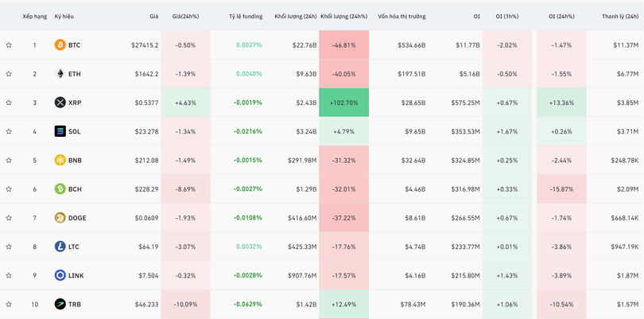This screenshot has width=644, height=319.
Task: Toggle the favorite star for XRP
Action: click(x=9, y=103)
